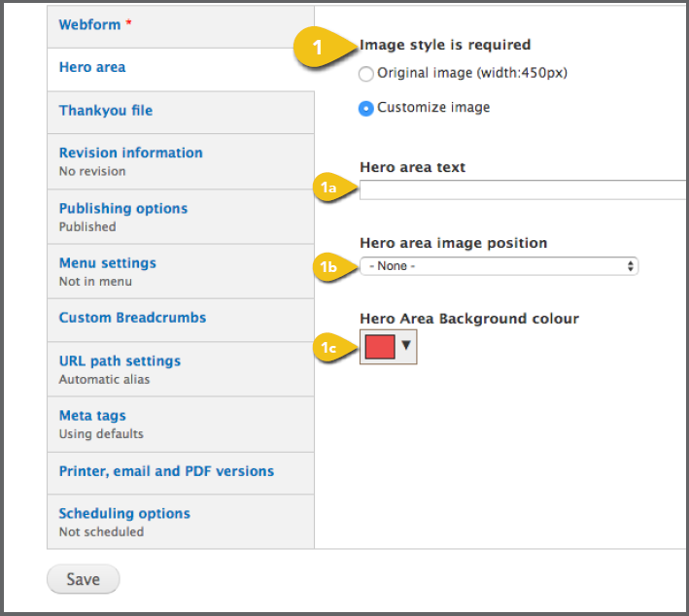Expand the background colour picker arrow
Image resolution: width=689 pixels, height=616 pixels.
pos(406,345)
